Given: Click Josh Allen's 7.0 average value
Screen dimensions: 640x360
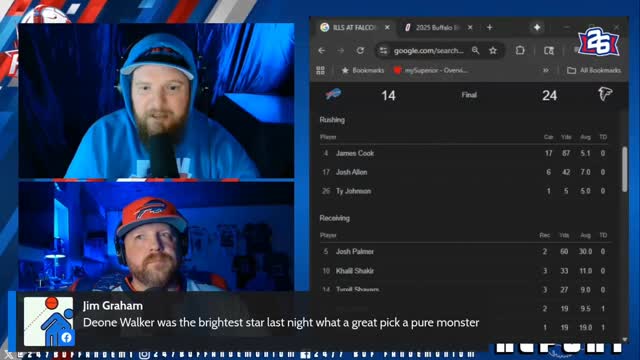Looking at the screenshot, I should tap(585, 172).
